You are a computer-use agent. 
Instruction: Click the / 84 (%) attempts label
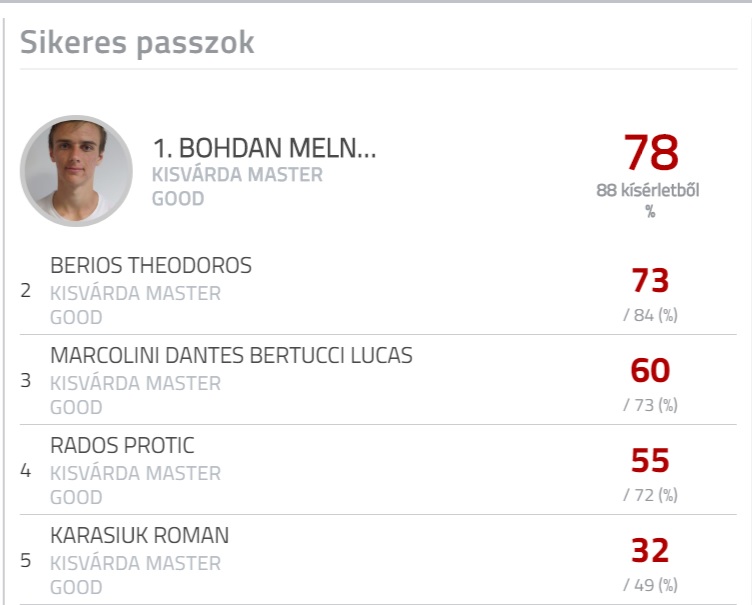point(650,315)
